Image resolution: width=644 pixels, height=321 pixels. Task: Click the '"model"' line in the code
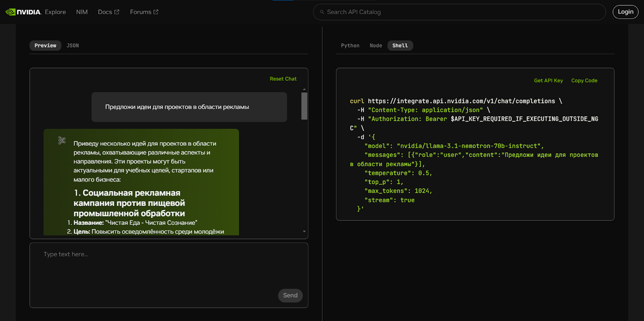[454, 146]
